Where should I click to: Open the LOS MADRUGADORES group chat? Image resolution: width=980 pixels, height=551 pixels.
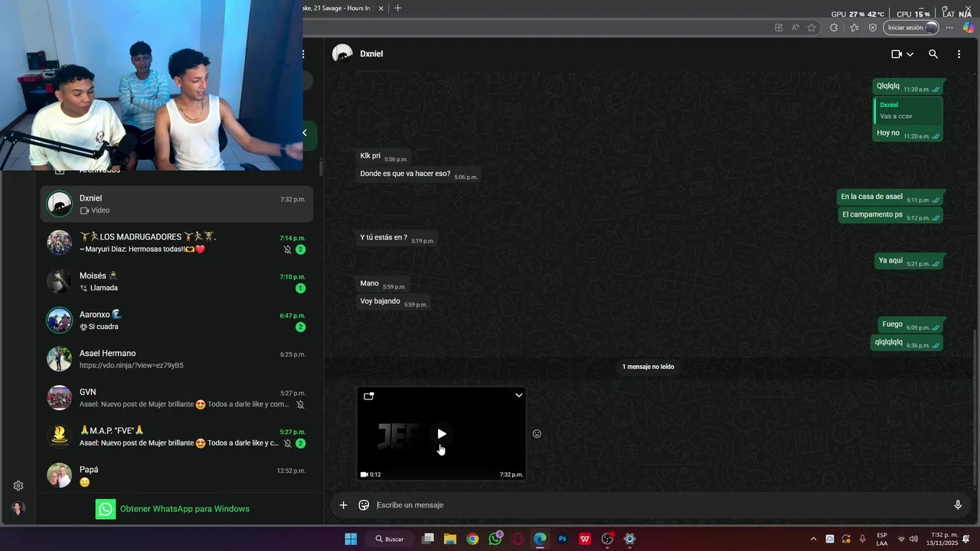point(177,243)
